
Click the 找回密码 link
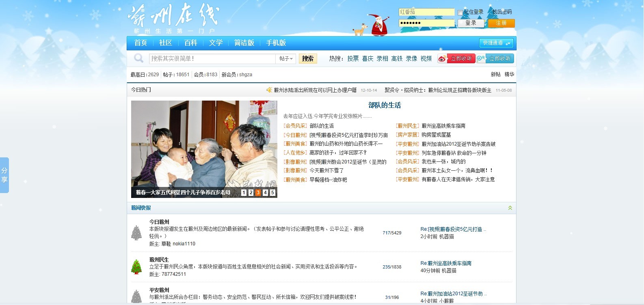[x=502, y=12]
